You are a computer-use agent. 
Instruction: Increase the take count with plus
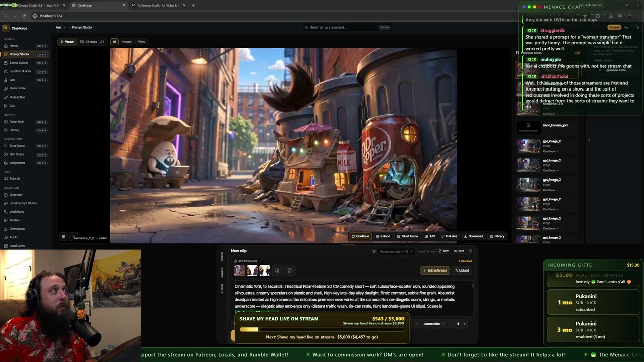(x=464, y=324)
